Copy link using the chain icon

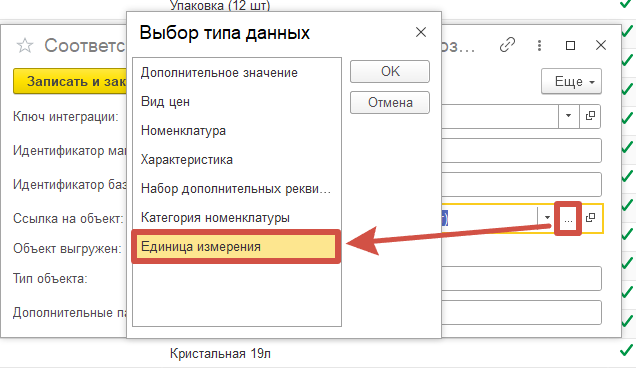tap(507, 45)
